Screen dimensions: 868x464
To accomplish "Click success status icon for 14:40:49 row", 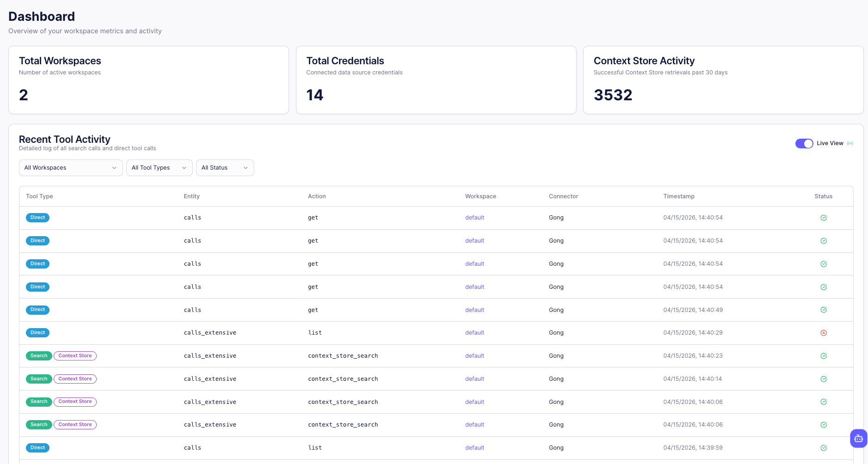I will point(823,310).
